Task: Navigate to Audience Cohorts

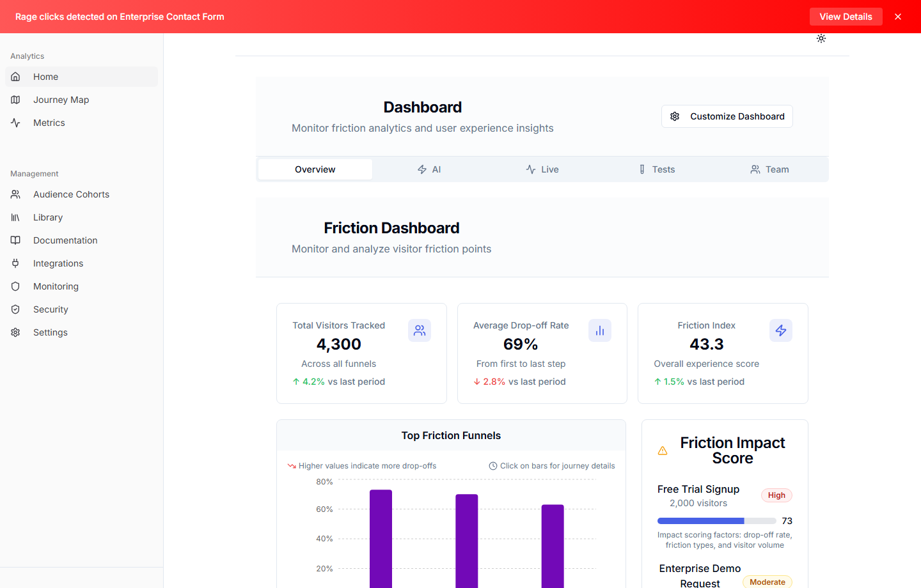Action: 81,194
